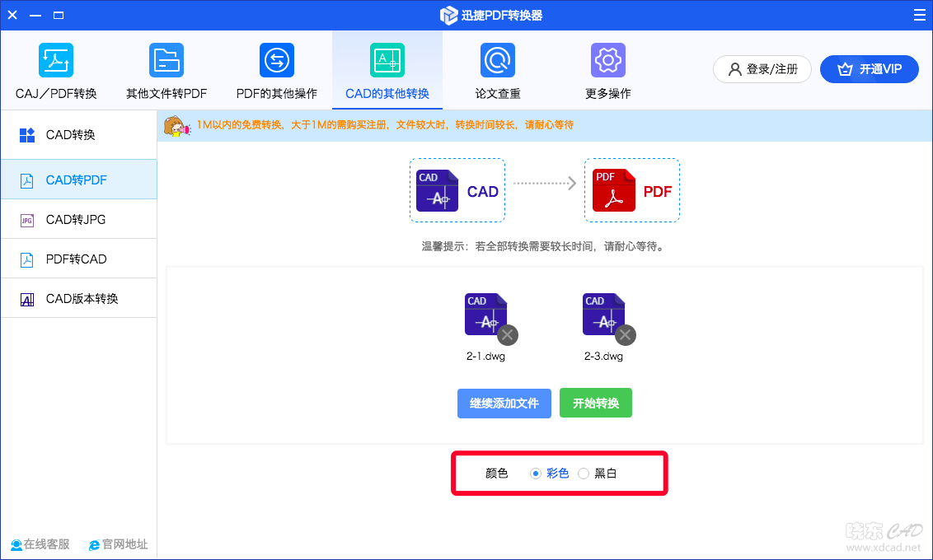This screenshot has width=933, height=560.
Task: Click the 2-3.dwg file name
Action: (603, 356)
